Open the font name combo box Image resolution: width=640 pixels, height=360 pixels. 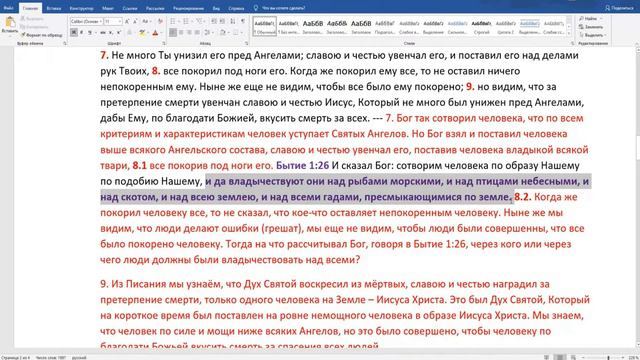[x=86, y=21]
